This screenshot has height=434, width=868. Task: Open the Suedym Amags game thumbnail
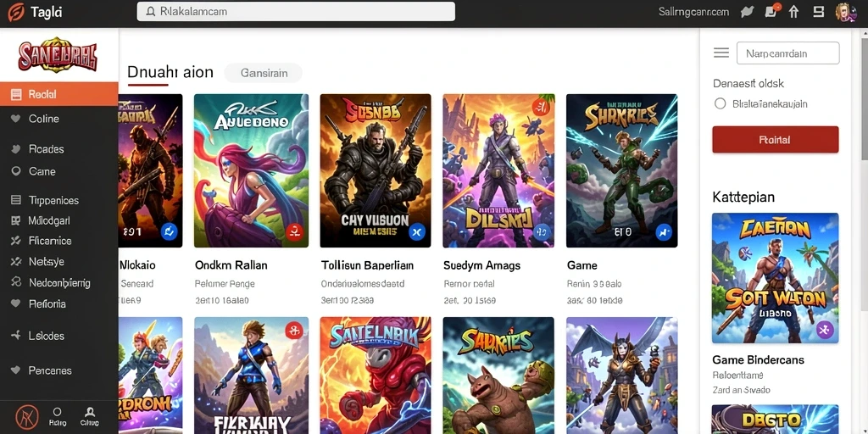498,170
